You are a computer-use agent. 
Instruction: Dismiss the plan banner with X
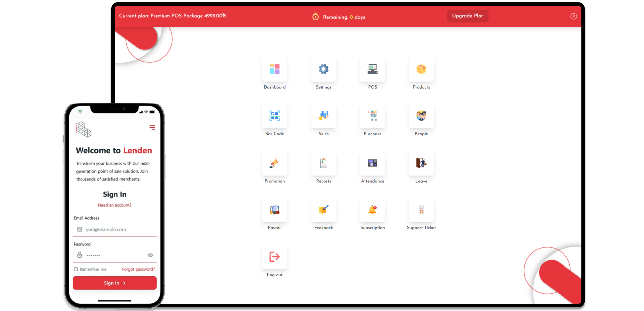(574, 16)
